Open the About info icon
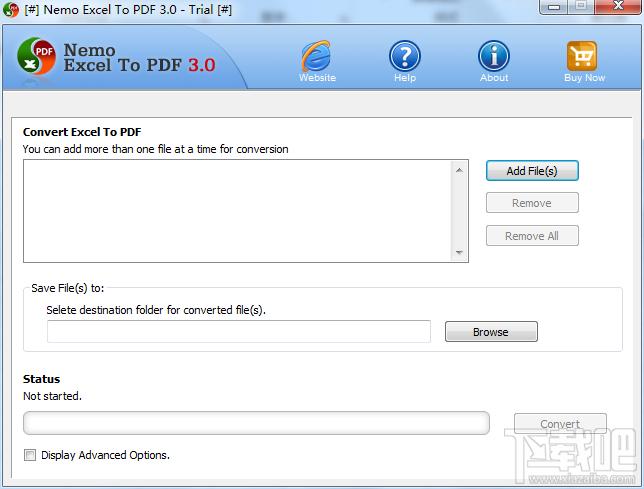The image size is (644, 489). click(x=494, y=56)
